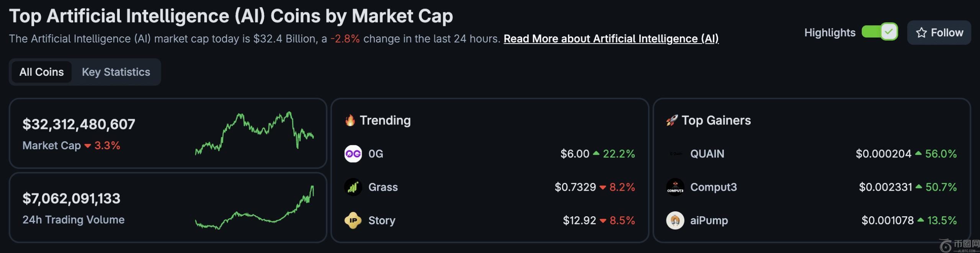Switch to the Key Statistics tab

coord(116,72)
